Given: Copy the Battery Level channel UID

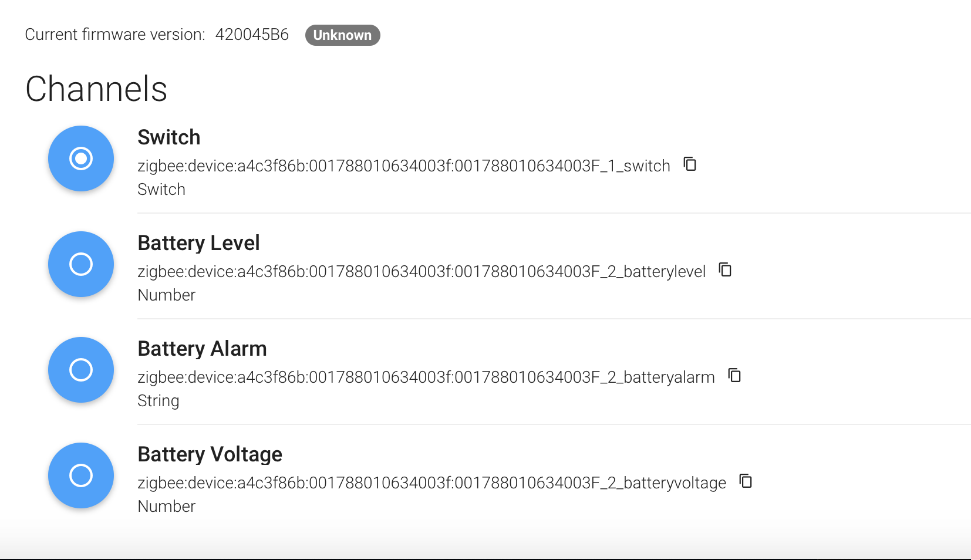Looking at the screenshot, I should point(726,270).
